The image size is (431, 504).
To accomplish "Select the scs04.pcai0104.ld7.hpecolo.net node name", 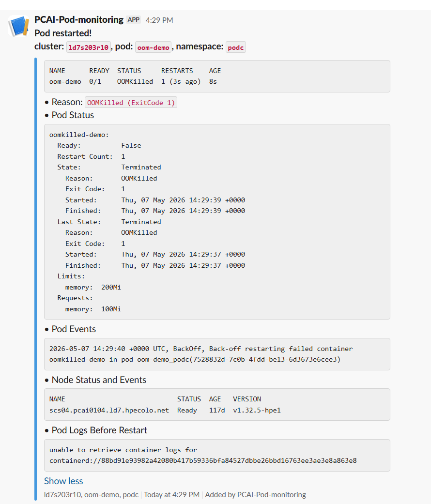I will (x=109, y=410).
